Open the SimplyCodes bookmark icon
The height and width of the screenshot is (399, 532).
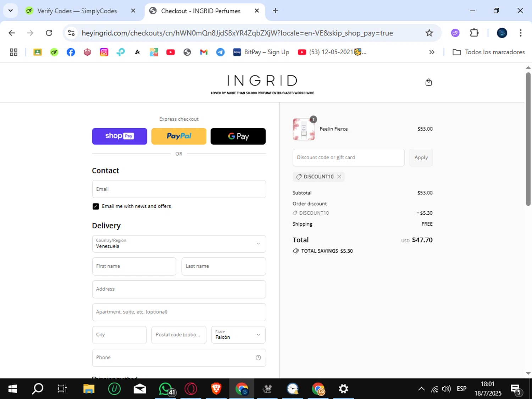coord(54,52)
